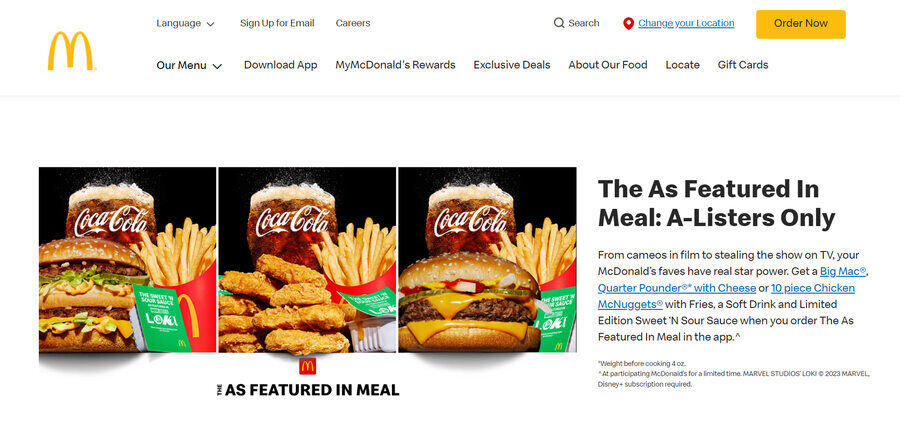Open Sign Up for Email link

pos(277,23)
